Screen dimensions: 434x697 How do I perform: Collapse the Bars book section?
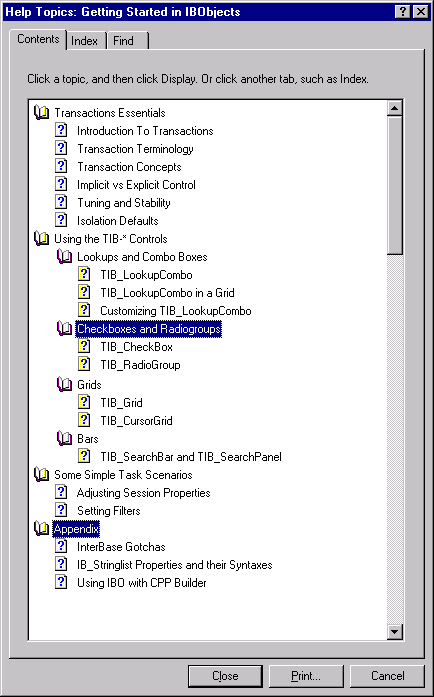click(64, 438)
